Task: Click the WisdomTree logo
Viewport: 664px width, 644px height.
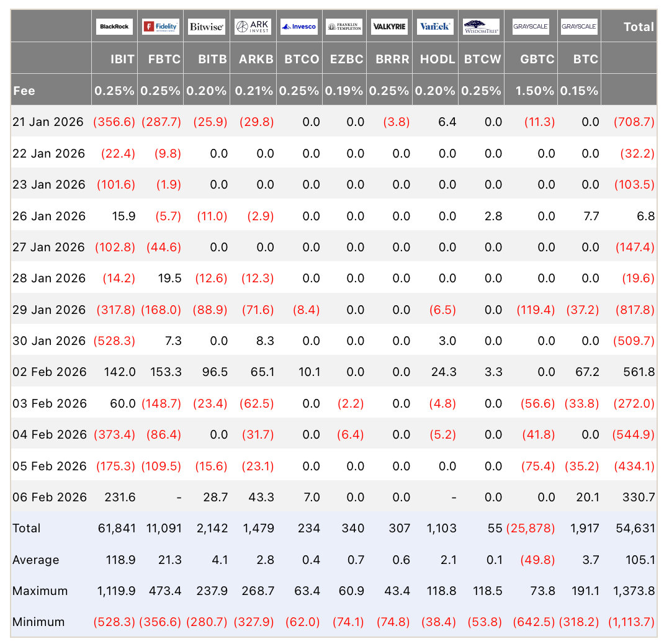Action: pos(481,26)
